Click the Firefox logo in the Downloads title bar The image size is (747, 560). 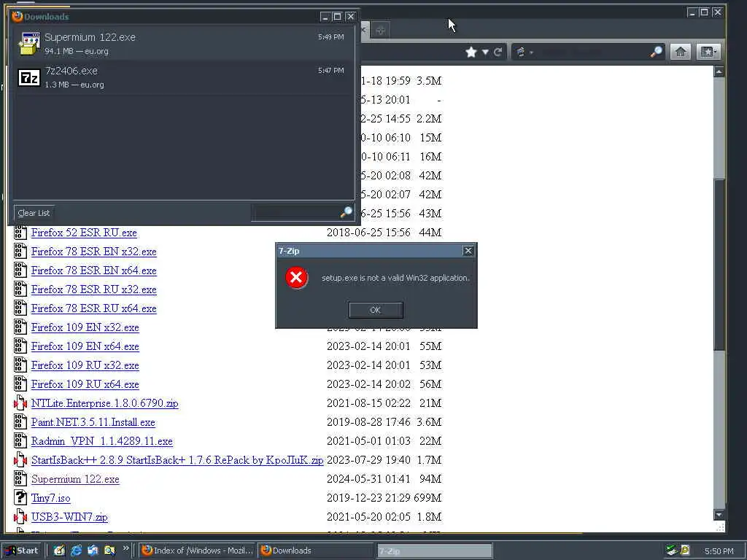coord(18,16)
